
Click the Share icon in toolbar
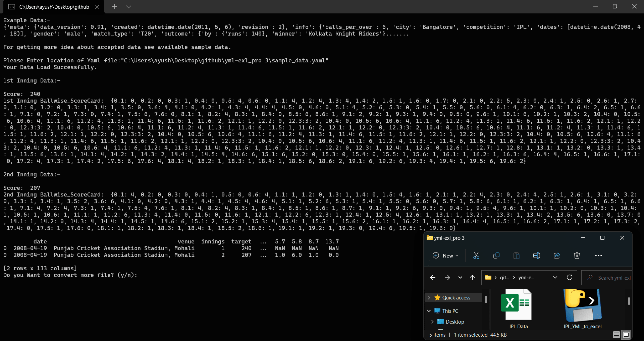click(557, 255)
